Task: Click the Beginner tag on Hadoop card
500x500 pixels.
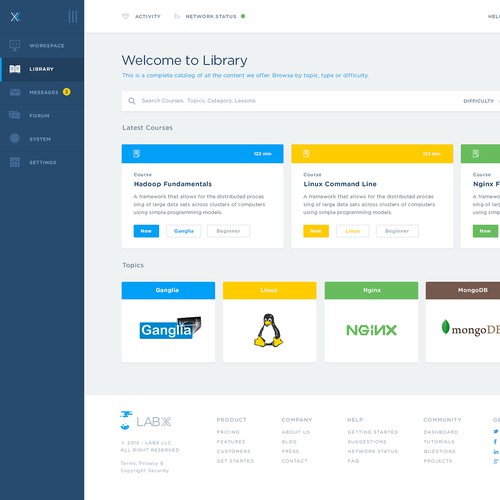Action: 228,231
